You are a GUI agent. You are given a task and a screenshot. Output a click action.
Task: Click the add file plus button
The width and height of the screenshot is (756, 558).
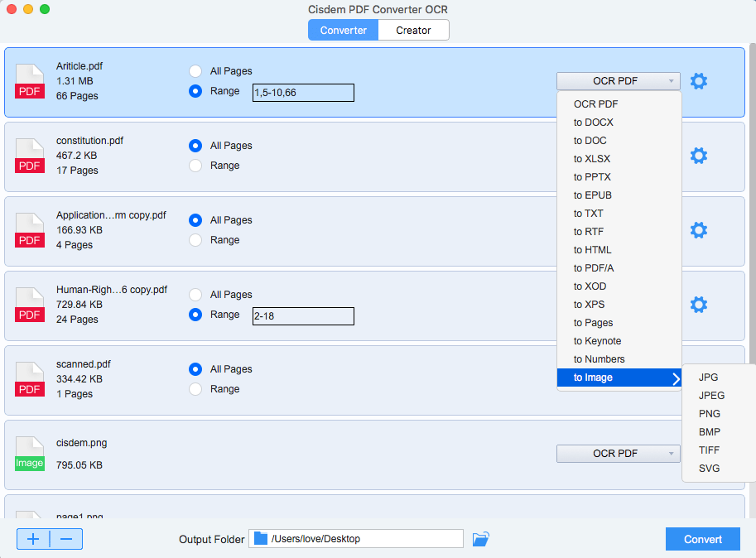coord(33,539)
